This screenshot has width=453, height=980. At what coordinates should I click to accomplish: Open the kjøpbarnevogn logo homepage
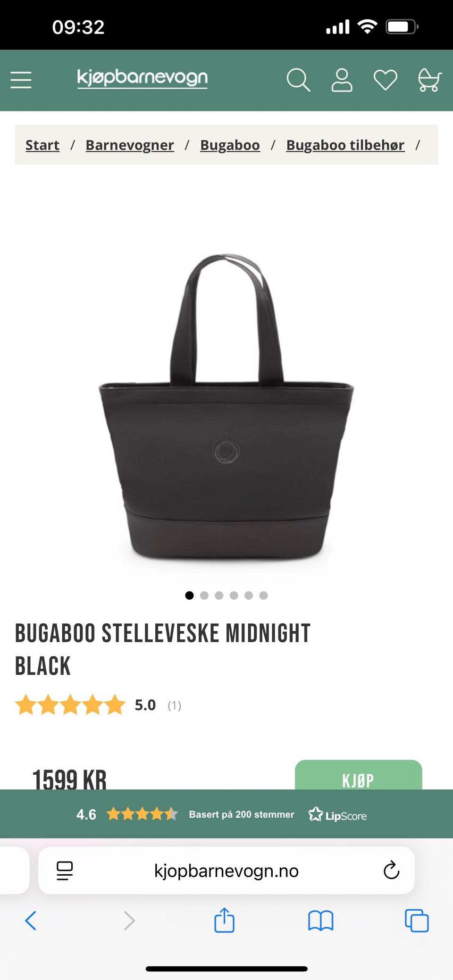tap(143, 78)
